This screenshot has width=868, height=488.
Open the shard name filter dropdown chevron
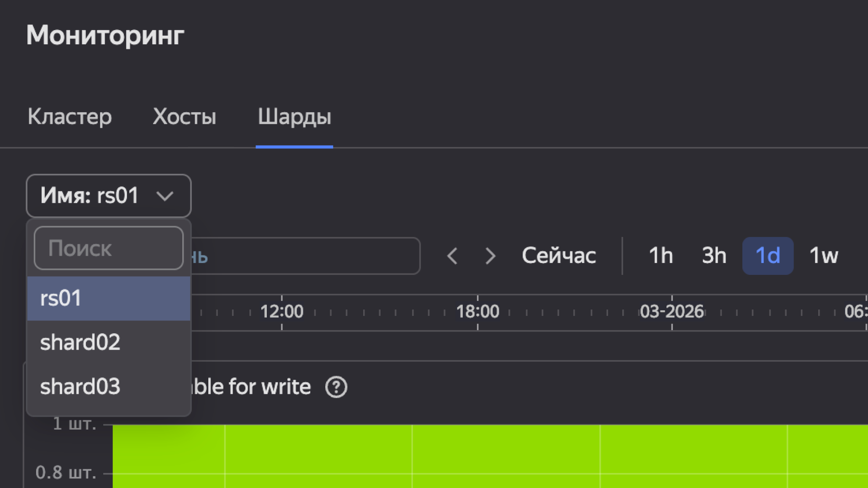coord(166,196)
